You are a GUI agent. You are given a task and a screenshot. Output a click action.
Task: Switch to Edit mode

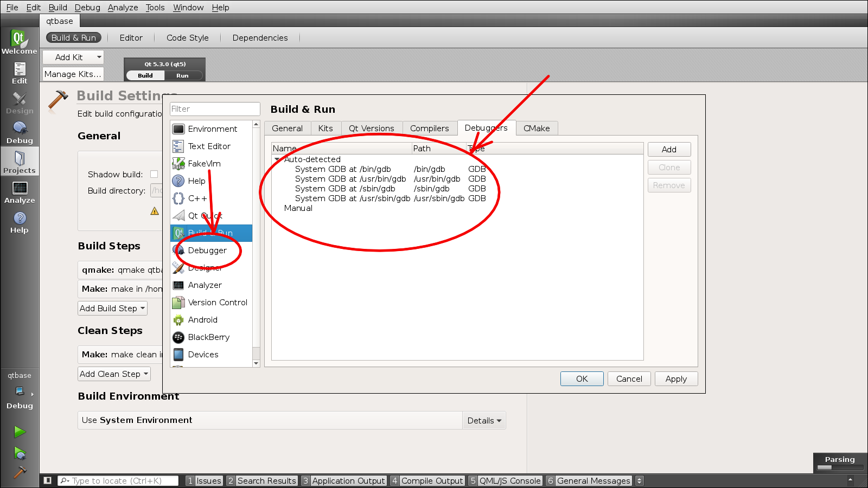(x=20, y=72)
